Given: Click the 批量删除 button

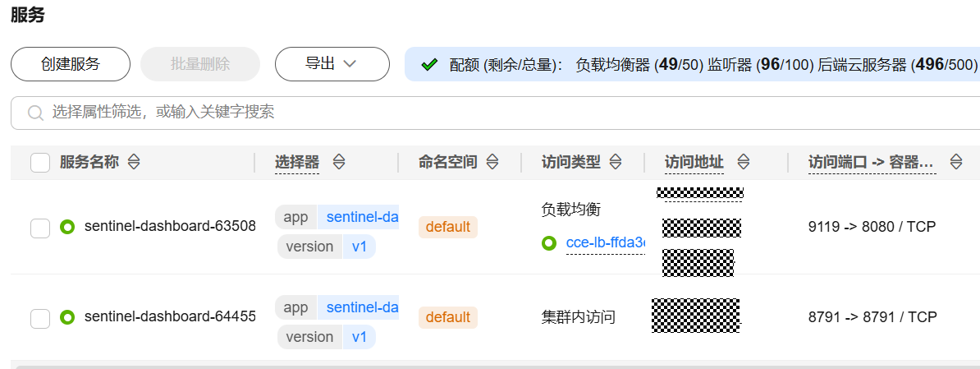Looking at the screenshot, I should click(x=200, y=64).
